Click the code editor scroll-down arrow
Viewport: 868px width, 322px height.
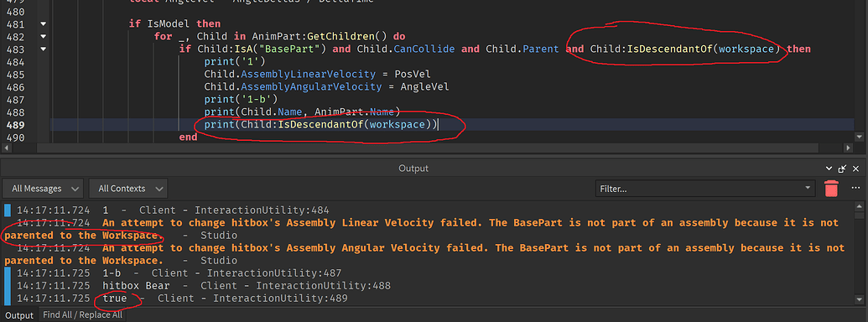pyautogui.click(x=859, y=137)
